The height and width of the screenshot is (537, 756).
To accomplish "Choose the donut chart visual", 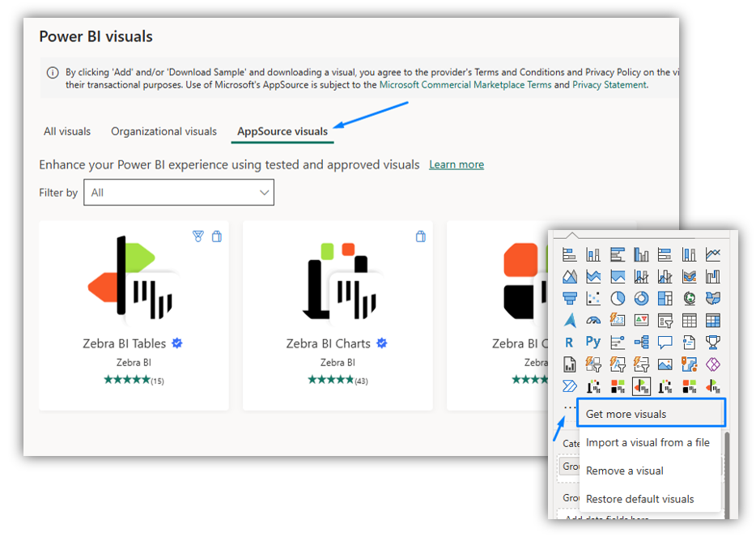I will (641, 299).
